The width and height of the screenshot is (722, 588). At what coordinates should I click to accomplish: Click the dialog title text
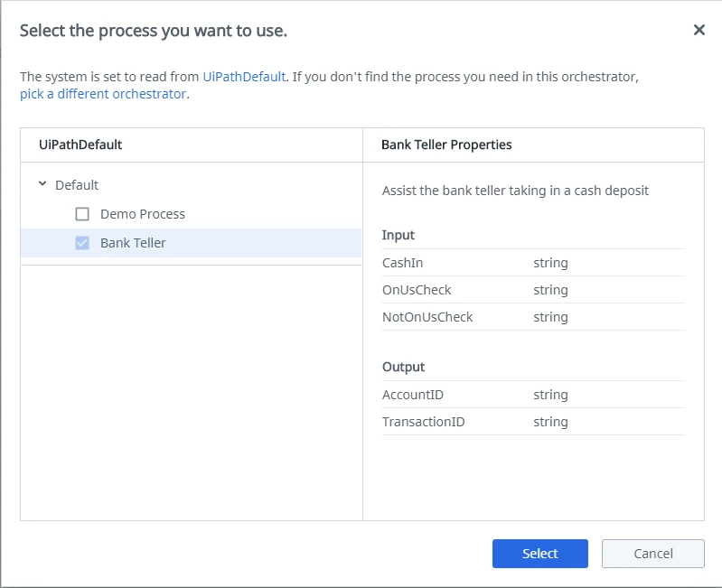154,31
